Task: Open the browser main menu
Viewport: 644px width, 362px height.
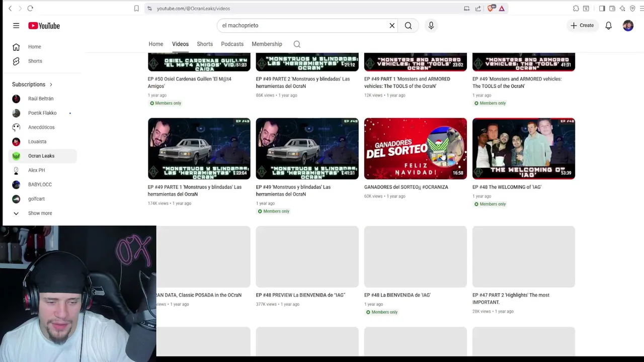Action: click(641, 9)
